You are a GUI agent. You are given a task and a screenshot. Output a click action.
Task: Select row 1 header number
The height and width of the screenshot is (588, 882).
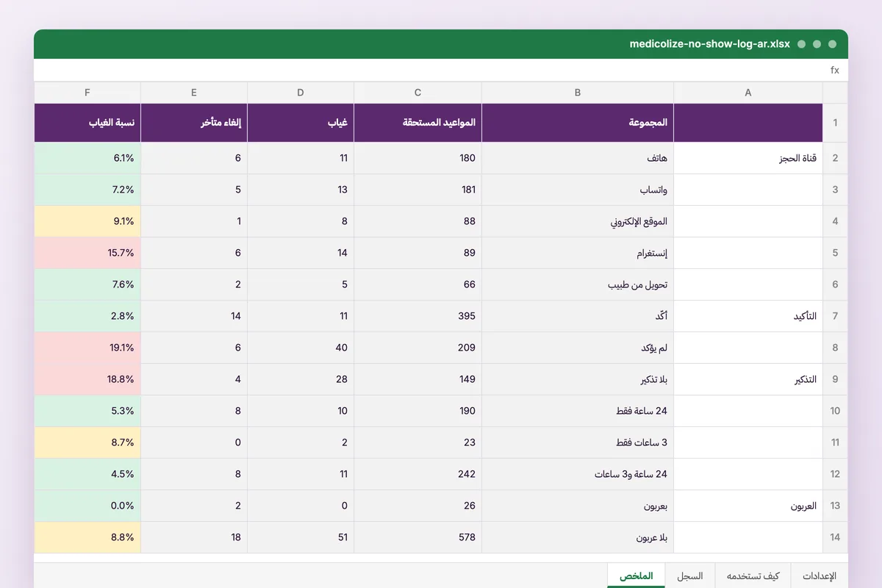click(x=835, y=123)
